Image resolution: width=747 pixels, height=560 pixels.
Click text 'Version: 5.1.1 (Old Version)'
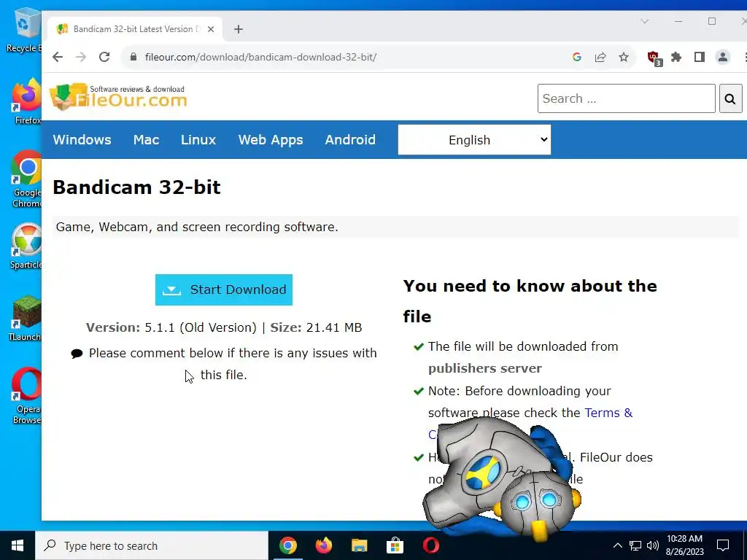(171, 327)
